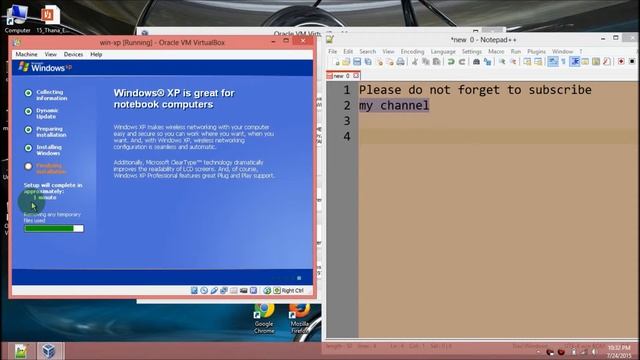
Task: Open Find with the binoculars icon
Action: pos(476,62)
